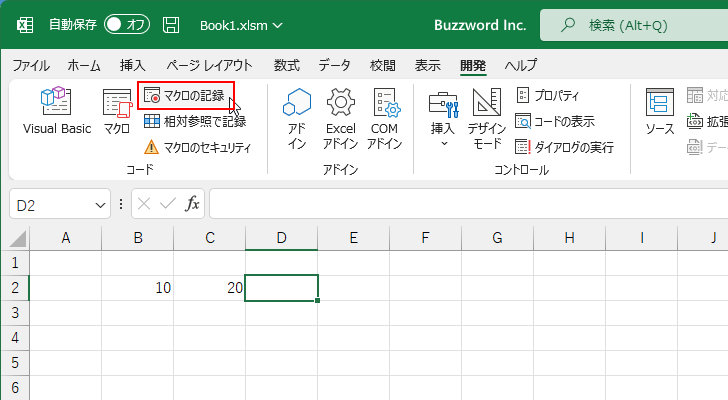Open the Macros list button
The image size is (728, 400).
117,110
